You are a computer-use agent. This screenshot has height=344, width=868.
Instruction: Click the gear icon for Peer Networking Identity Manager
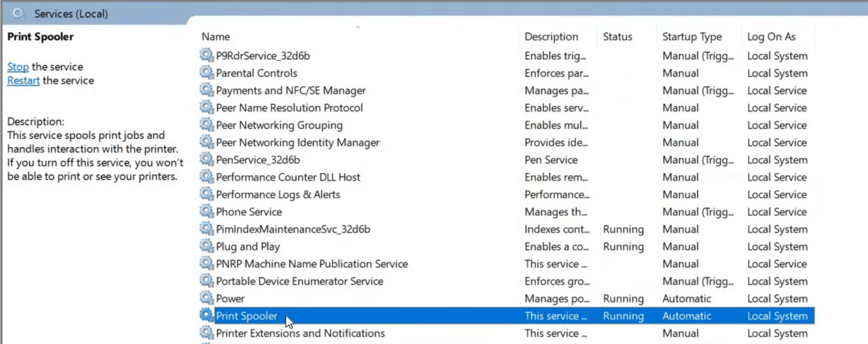click(x=206, y=142)
